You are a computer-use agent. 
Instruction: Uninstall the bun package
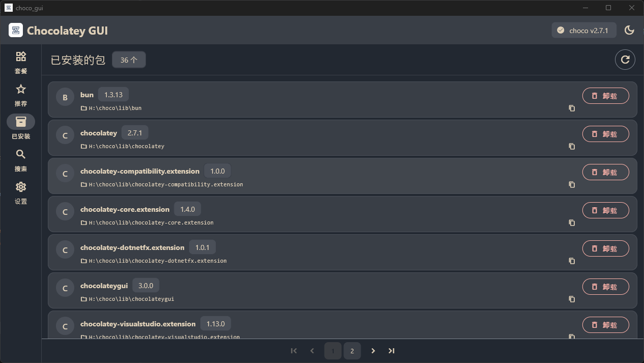coord(605,96)
